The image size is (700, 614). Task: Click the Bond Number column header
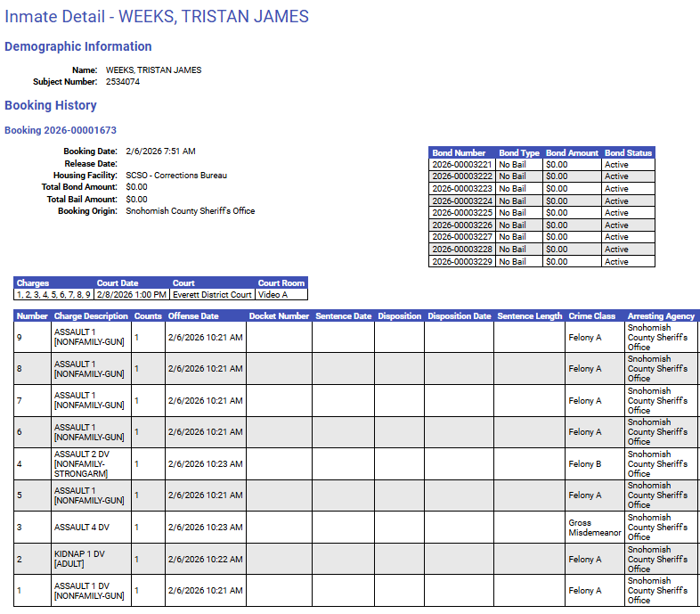pyautogui.click(x=460, y=152)
